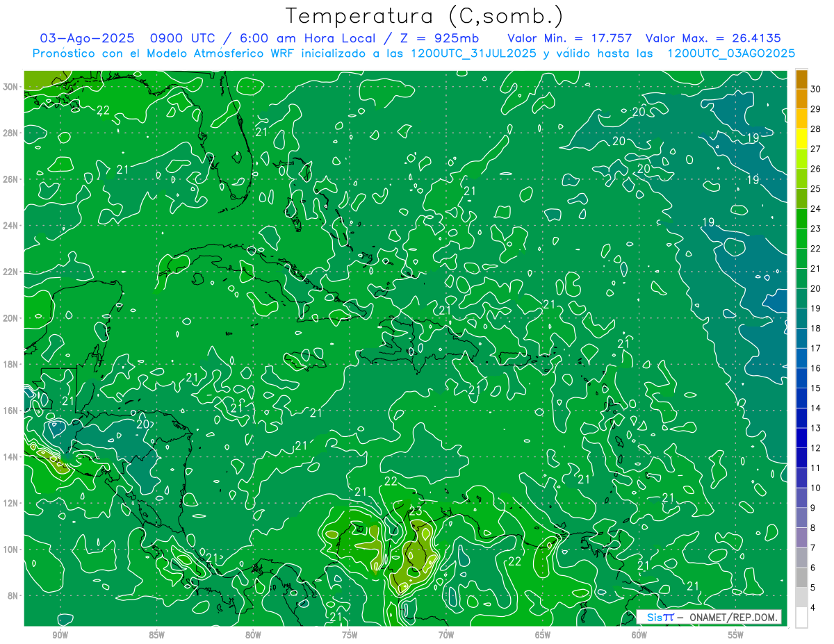Screen dimensions: 834x644
Task: Click the yellow swatch between 27 and 28
Action: (801, 139)
